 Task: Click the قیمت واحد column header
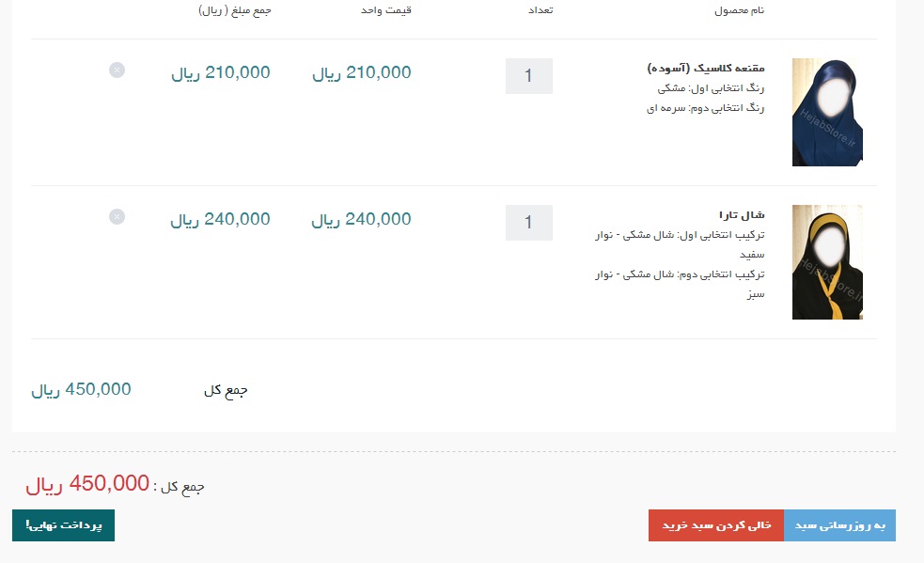386,10
